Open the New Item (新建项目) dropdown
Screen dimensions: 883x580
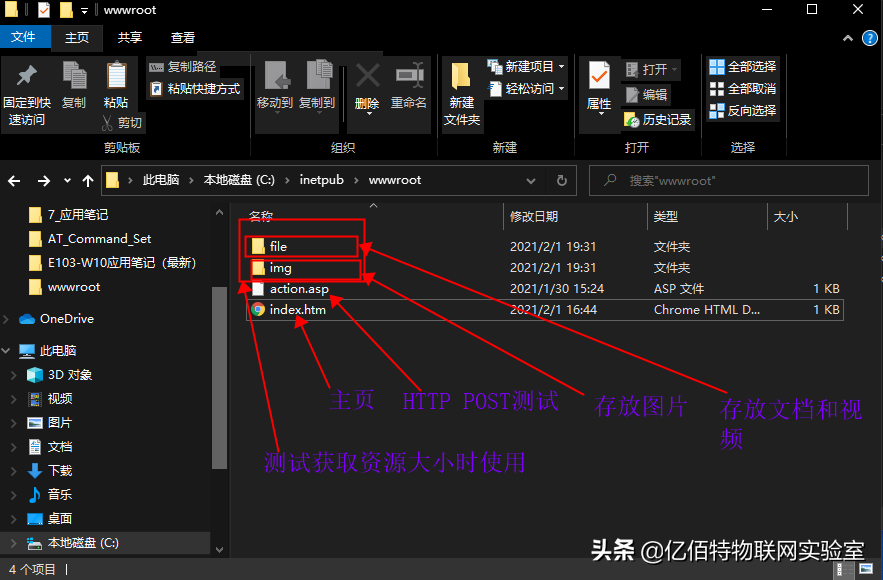tap(526, 67)
